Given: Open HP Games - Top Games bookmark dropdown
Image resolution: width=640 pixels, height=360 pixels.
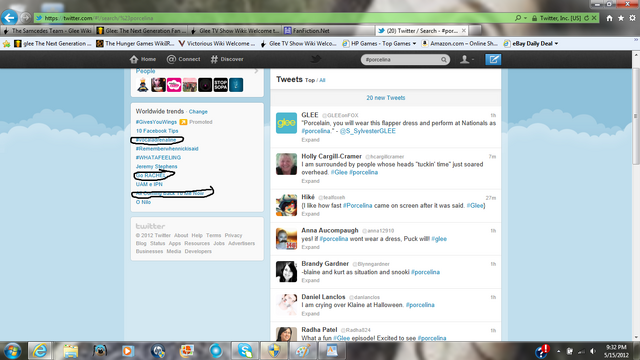Looking at the screenshot, I should [x=414, y=44].
